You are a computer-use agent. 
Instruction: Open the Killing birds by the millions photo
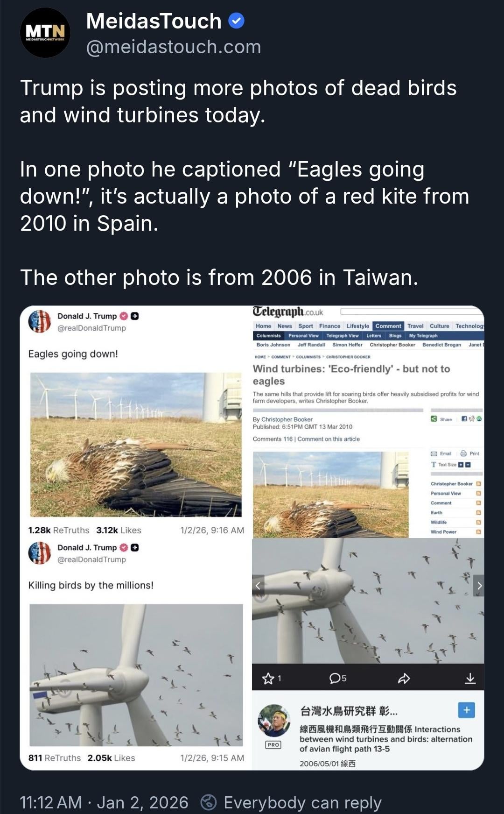tap(136, 675)
